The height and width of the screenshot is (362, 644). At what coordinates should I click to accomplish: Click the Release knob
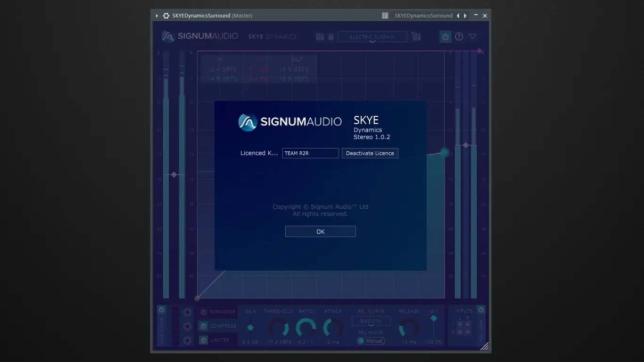[x=409, y=328]
